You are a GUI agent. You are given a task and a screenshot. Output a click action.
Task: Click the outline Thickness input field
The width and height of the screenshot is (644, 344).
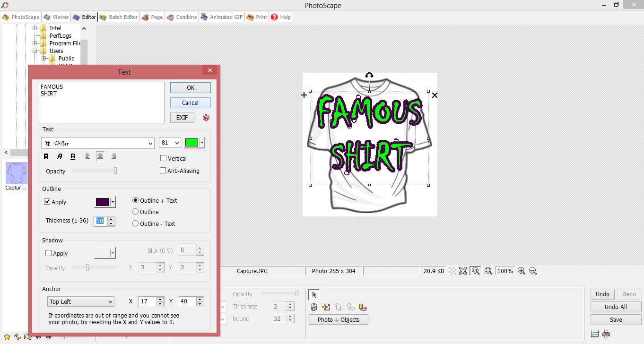[100, 221]
